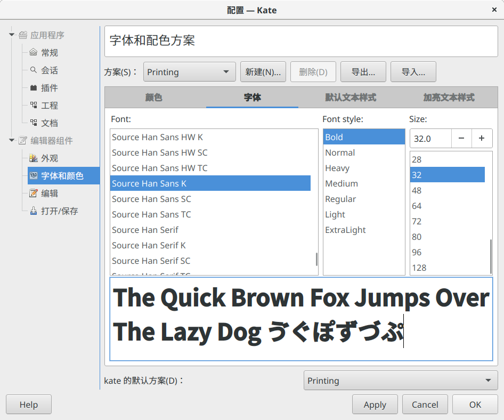The image size is (504, 420).
Task: Select the 会话 tree item
Action: [x=50, y=70]
